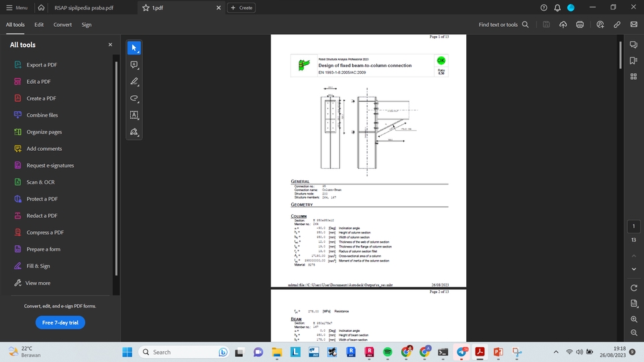This screenshot has height=362, width=644.
Task: Show hidden system tray icons
Action: 555,352
